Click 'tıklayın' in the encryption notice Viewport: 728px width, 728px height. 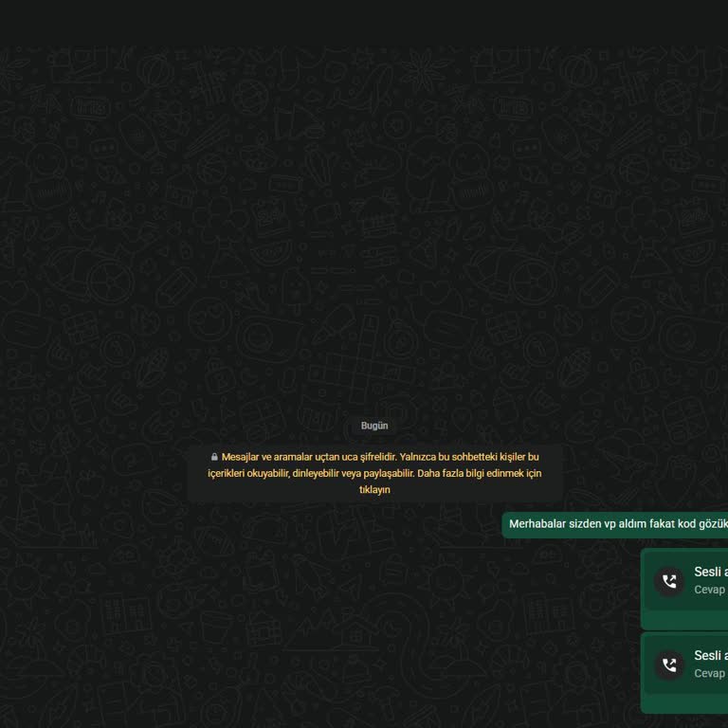[374, 490]
